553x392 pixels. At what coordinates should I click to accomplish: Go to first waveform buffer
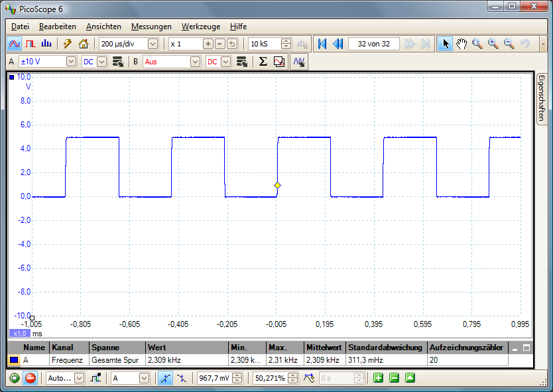322,44
